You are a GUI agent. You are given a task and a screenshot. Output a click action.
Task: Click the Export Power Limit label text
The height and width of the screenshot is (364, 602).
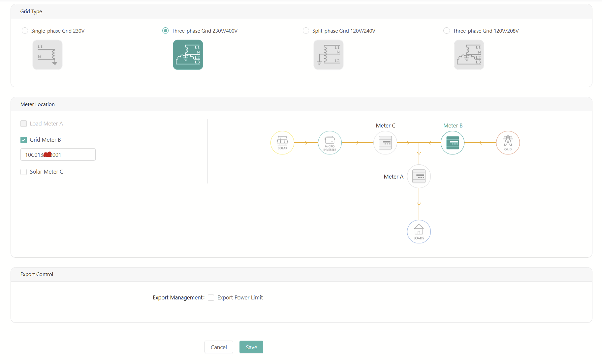coord(240,297)
